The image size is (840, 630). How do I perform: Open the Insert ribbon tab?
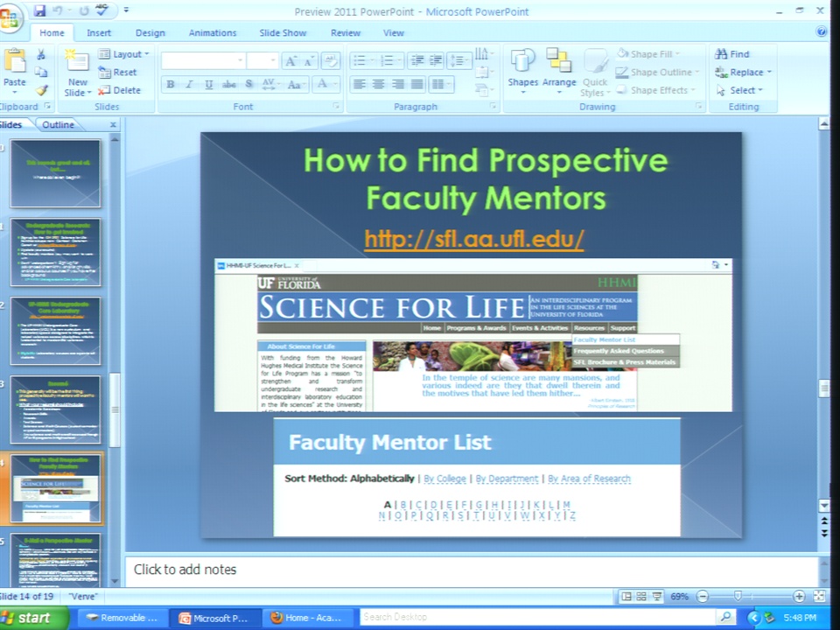pyautogui.click(x=99, y=32)
